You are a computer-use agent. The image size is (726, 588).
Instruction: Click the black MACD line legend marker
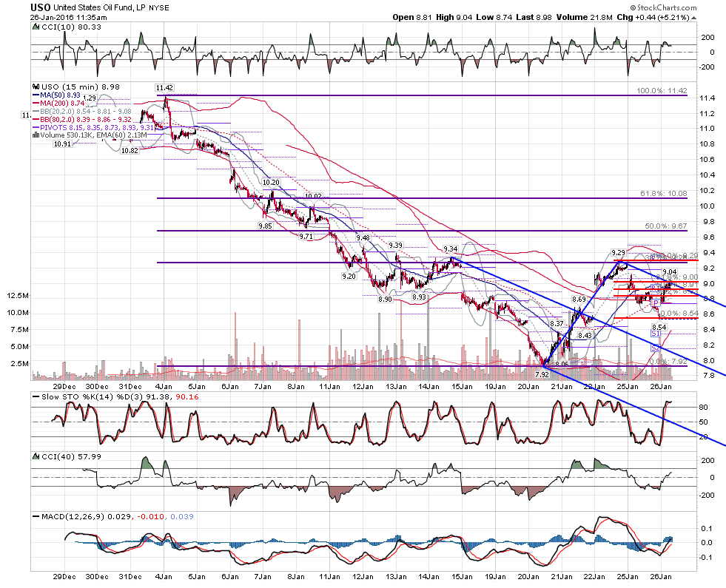click(36, 517)
